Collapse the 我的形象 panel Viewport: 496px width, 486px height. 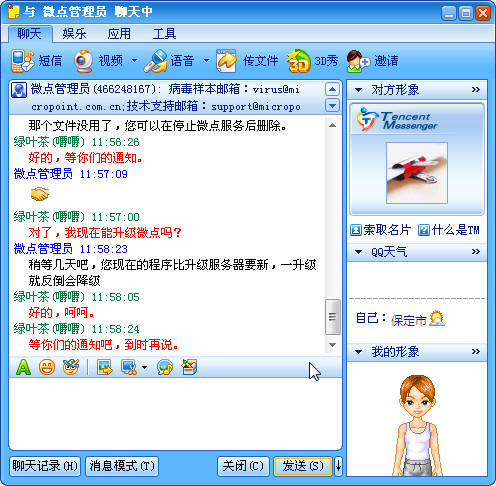(x=359, y=352)
